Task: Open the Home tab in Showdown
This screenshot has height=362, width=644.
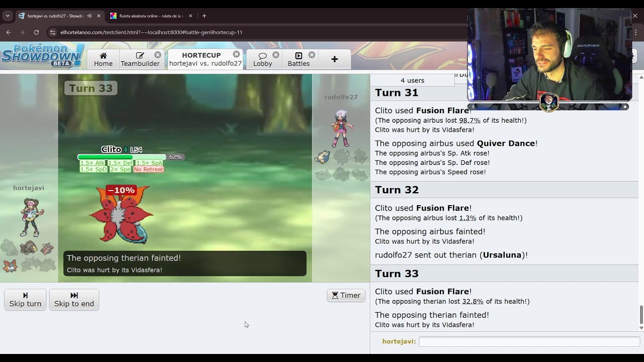Action: click(x=103, y=59)
